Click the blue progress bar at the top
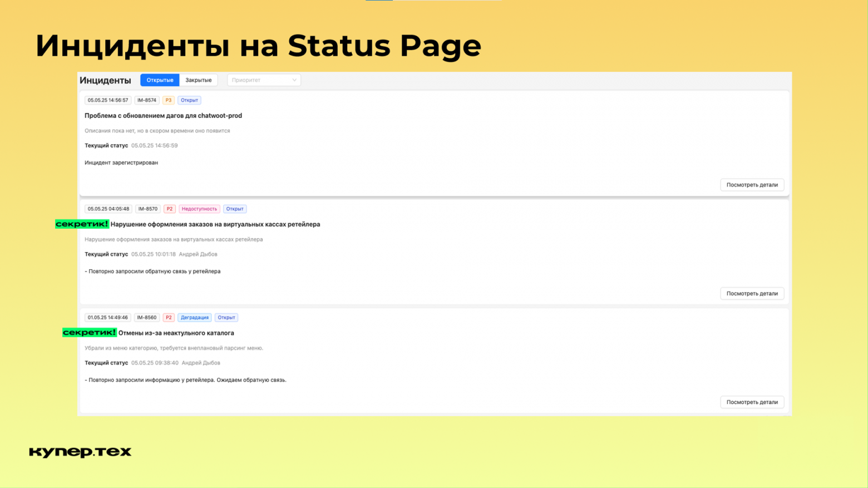The image size is (868, 488). [379, 2]
